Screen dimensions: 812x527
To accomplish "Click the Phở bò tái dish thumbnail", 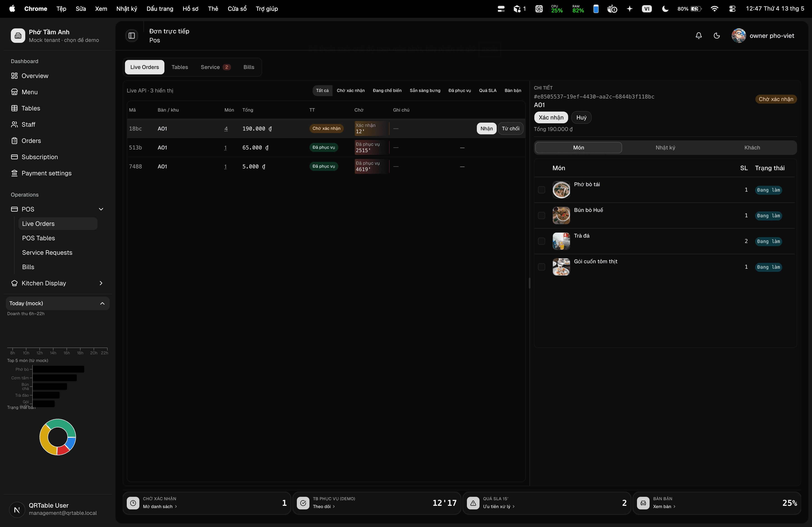I will click(561, 190).
